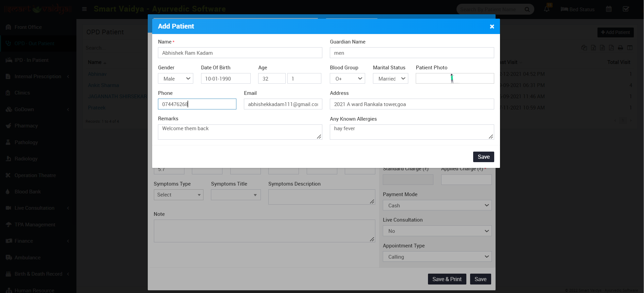Click the print icon above table
This screenshot has width=644, height=293.
point(620,48)
